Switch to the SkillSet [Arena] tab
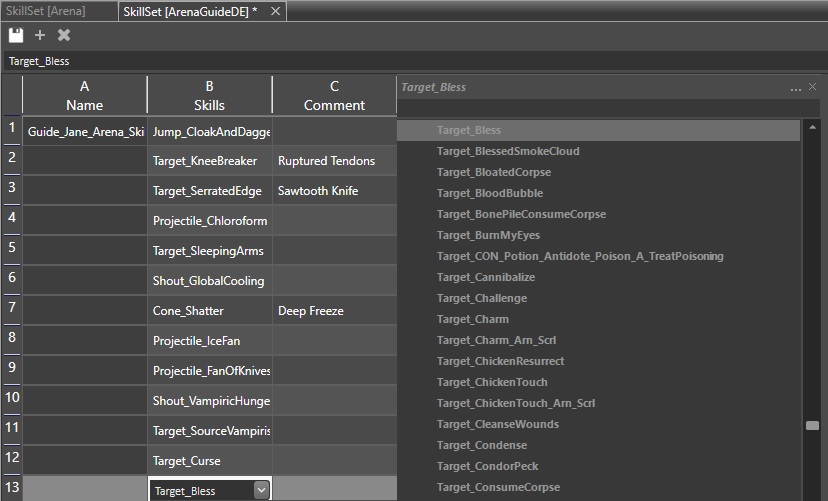The image size is (828, 501). (x=46, y=11)
